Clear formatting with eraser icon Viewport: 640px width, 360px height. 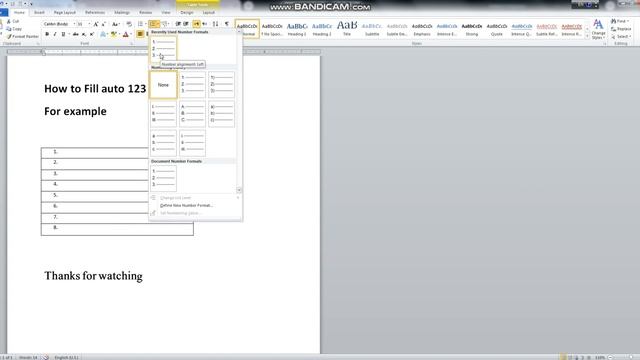click(129, 24)
